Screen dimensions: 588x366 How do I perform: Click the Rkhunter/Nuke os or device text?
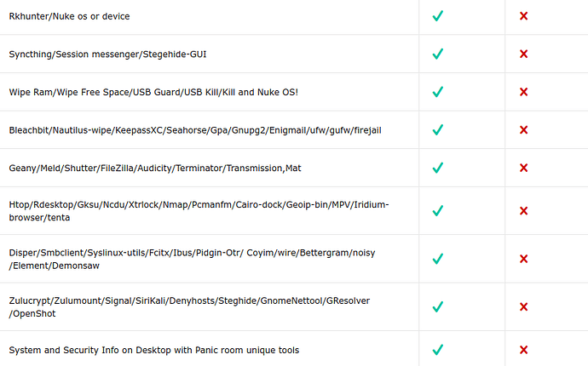[69, 16]
